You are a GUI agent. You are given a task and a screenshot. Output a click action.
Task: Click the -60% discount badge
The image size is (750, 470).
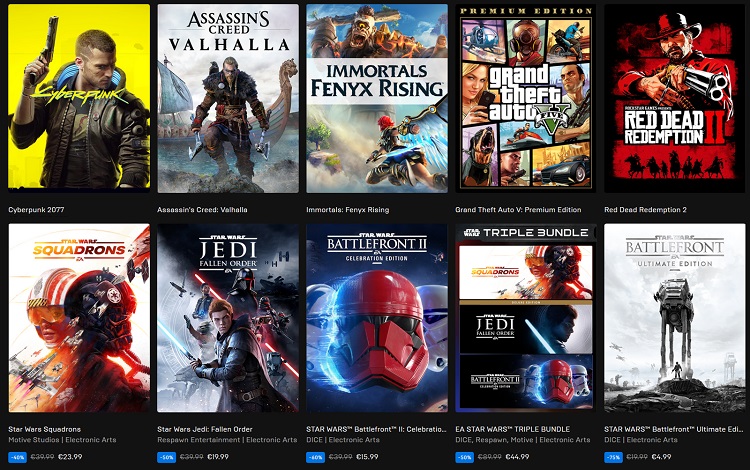[315, 457]
